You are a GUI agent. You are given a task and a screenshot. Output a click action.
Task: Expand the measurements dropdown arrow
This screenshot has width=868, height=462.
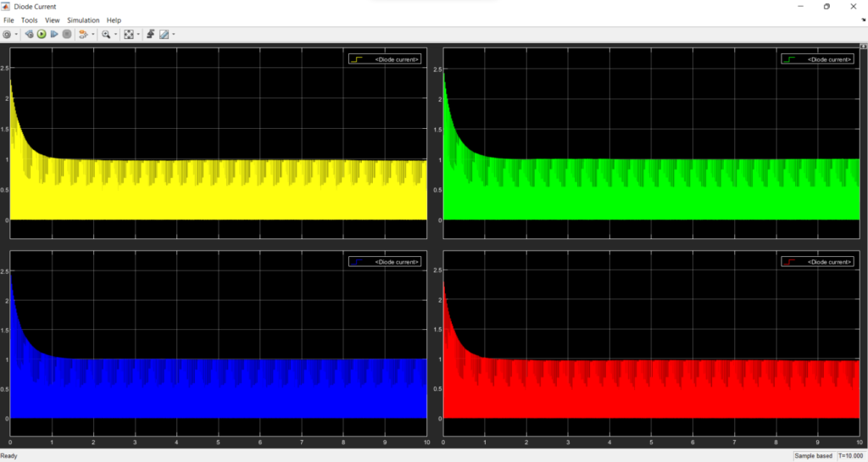coord(173,34)
